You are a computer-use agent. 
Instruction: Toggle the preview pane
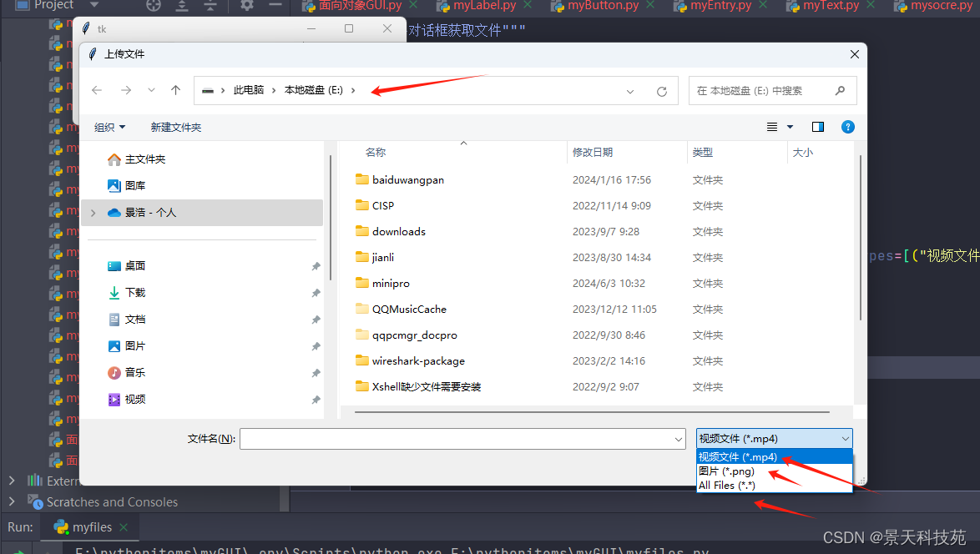[817, 128]
